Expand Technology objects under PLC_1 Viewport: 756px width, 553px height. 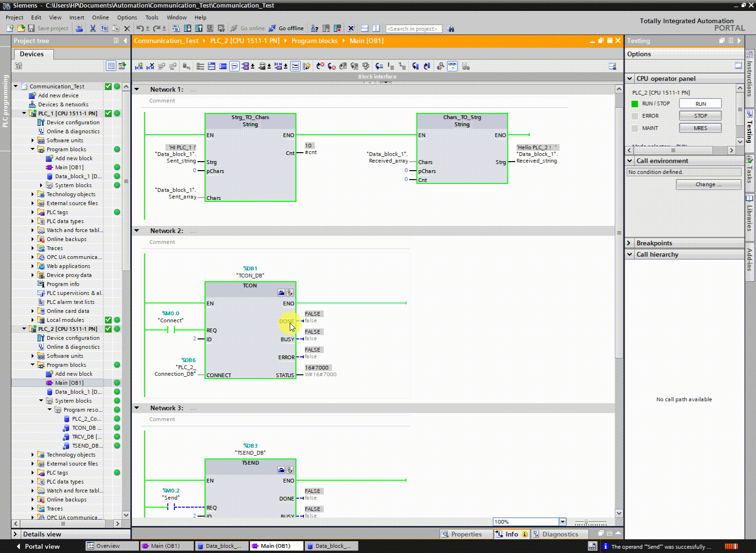(33, 194)
